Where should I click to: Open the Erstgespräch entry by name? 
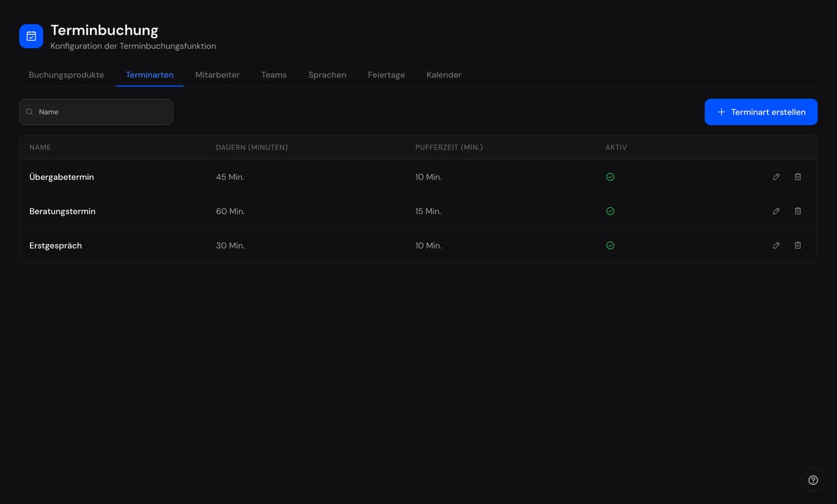click(x=56, y=245)
